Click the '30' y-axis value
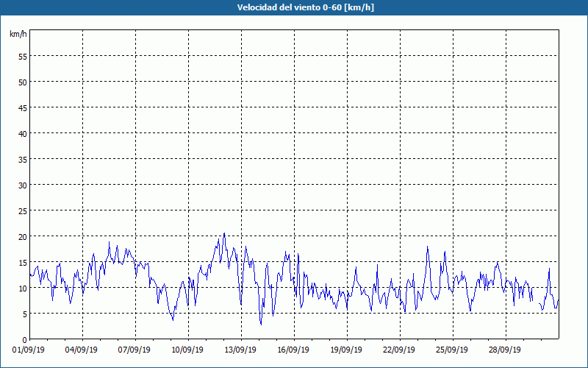This screenshot has height=368, width=588. 23,185
